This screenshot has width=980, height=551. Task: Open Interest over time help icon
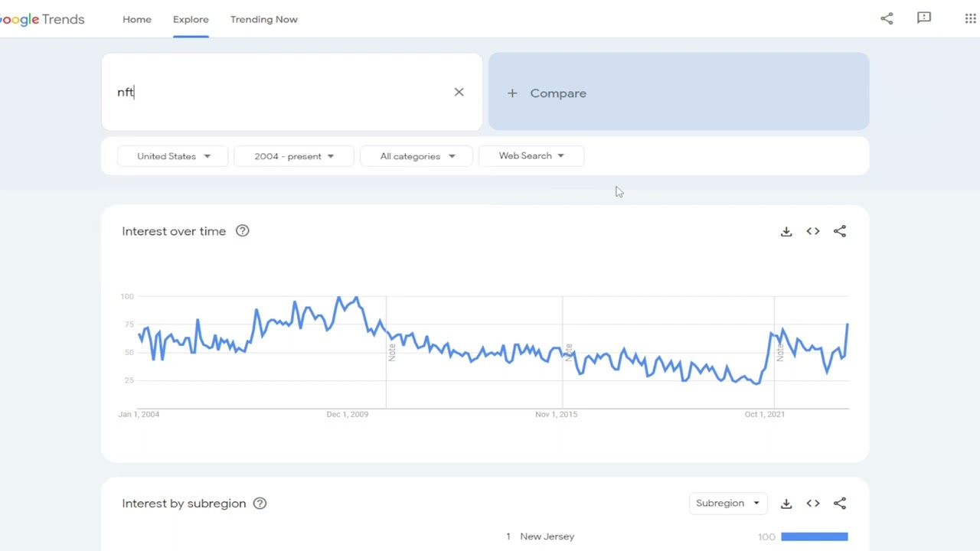tap(242, 231)
